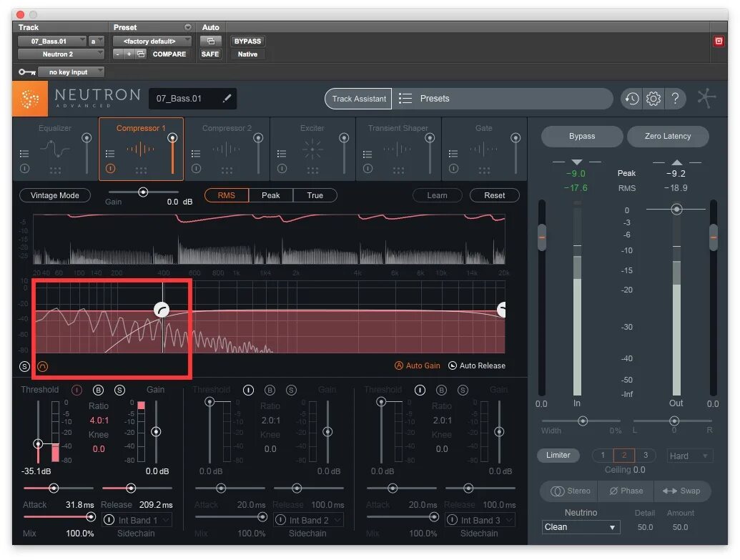
Task: Click band 3 solo S icon
Action: click(x=463, y=390)
